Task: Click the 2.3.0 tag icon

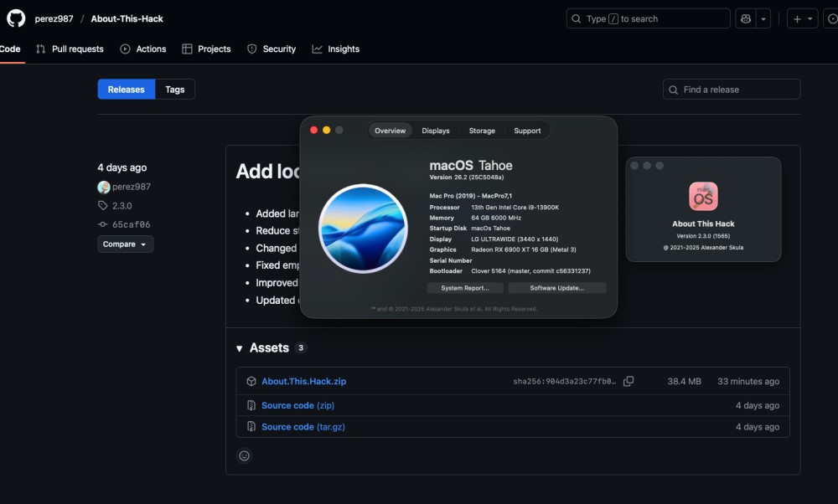Action: (x=102, y=206)
